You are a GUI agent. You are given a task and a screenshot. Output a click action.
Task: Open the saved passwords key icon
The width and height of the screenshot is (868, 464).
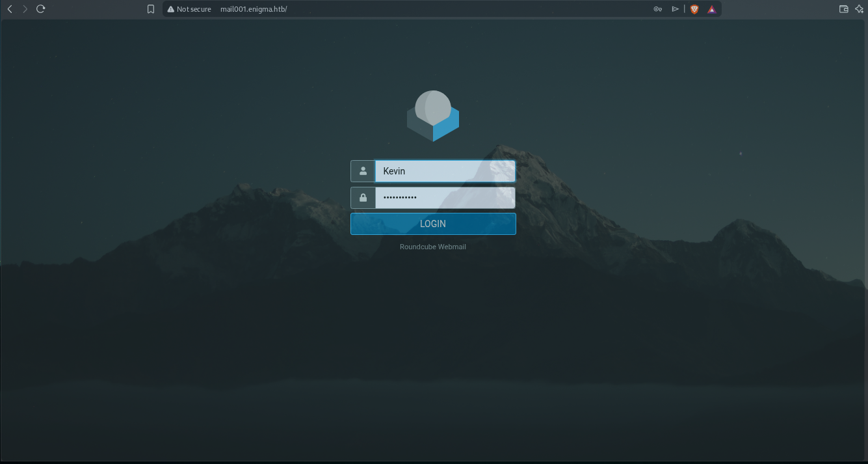coord(658,9)
